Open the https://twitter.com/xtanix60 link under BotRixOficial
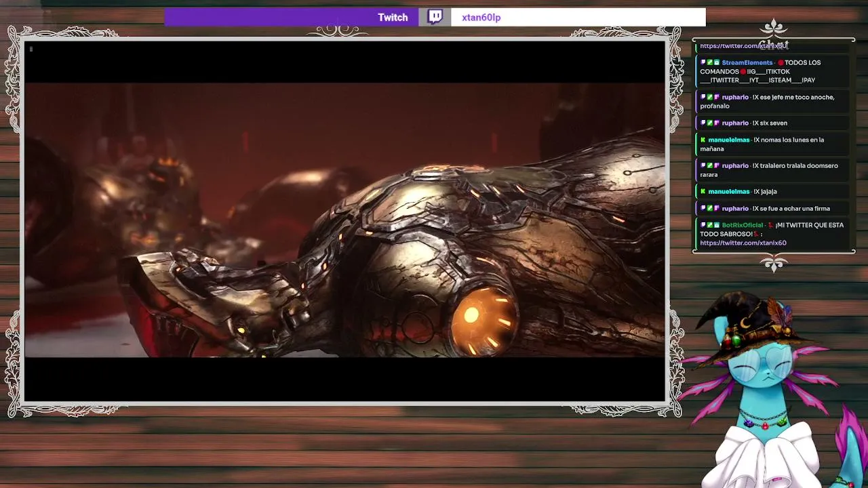The height and width of the screenshot is (488, 868). (x=743, y=243)
